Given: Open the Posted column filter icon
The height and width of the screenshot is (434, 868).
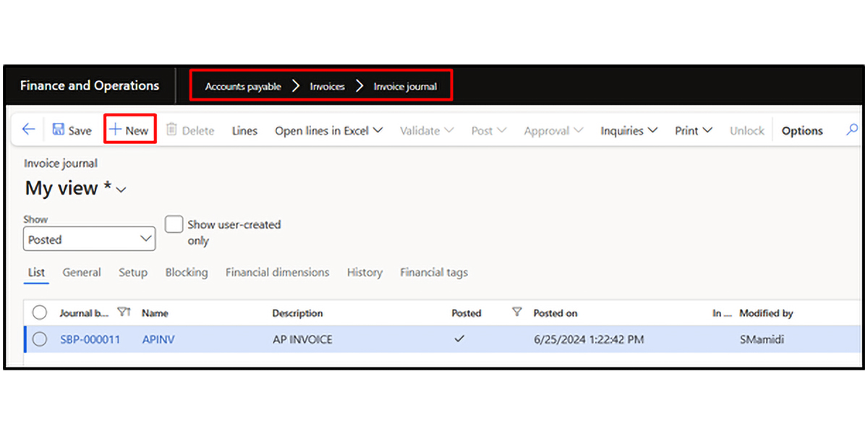Looking at the screenshot, I should (516, 312).
